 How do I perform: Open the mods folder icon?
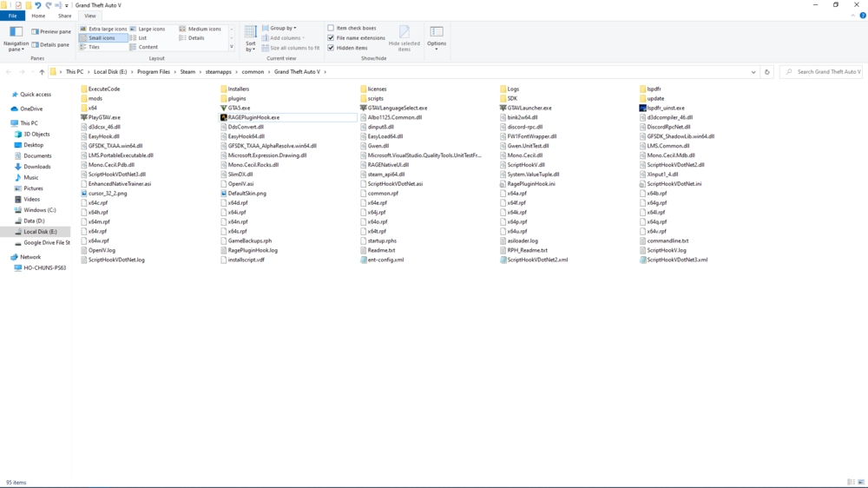click(x=84, y=99)
